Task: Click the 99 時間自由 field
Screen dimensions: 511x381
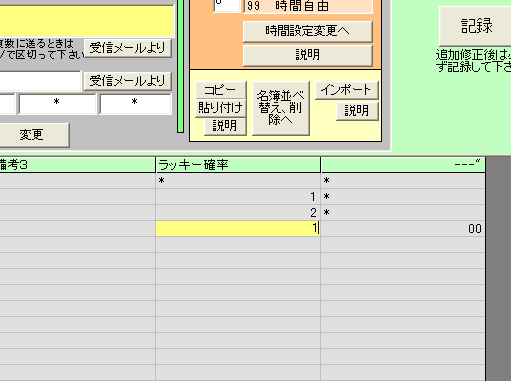Action: click(x=307, y=6)
